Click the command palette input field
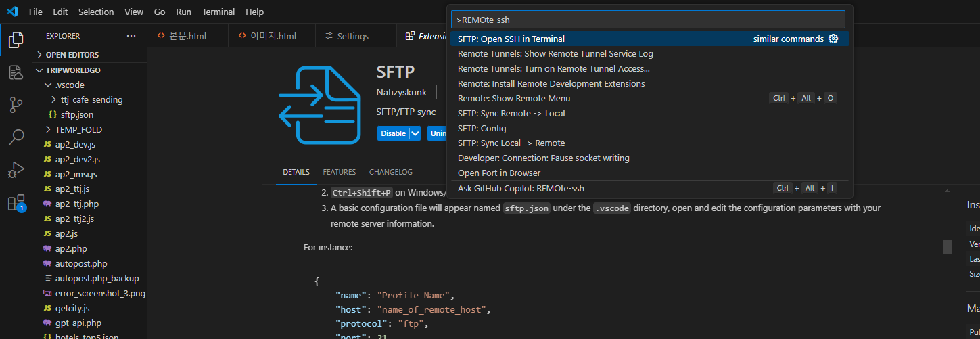 [x=649, y=20]
